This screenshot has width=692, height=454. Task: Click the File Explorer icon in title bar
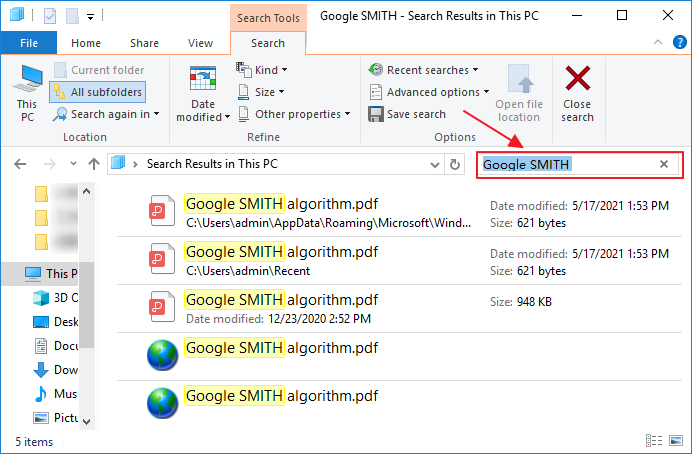coord(17,15)
